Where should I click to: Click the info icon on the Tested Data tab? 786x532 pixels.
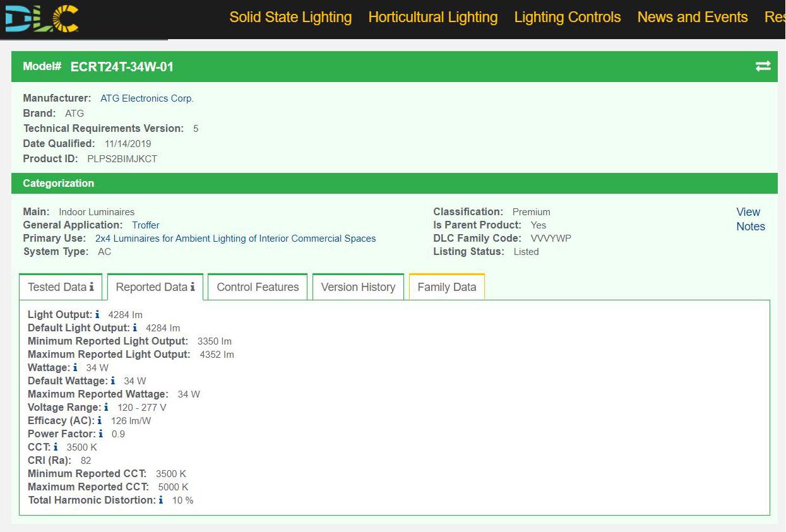(x=92, y=287)
